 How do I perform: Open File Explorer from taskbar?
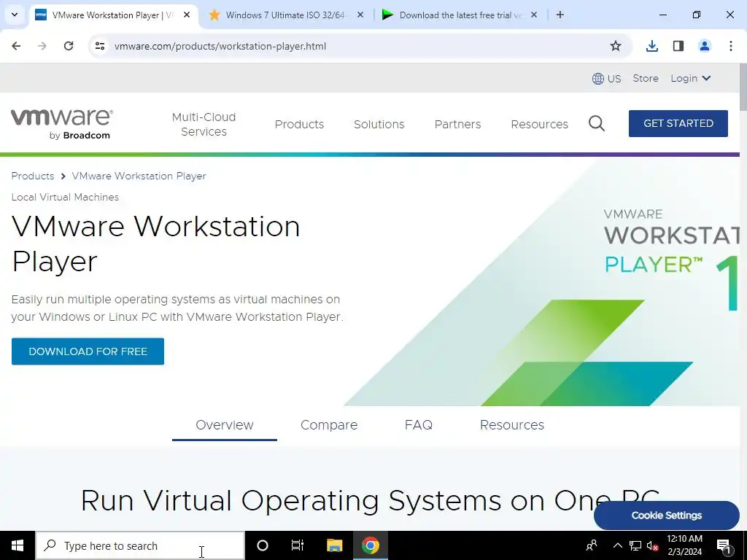[334, 545]
